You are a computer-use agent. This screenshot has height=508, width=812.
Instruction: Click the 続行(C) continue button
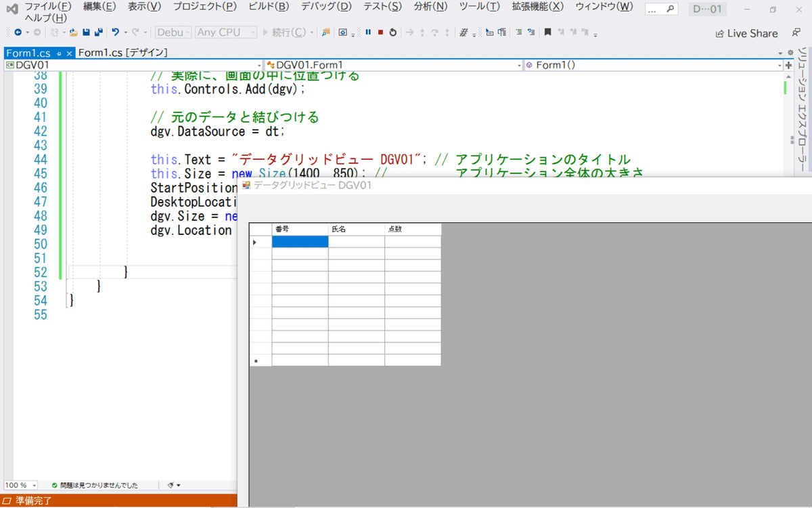click(x=284, y=33)
